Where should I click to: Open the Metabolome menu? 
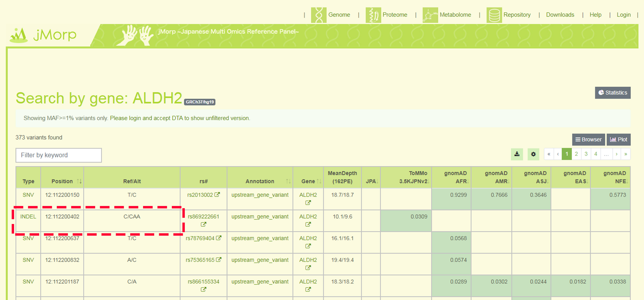coord(455,15)
